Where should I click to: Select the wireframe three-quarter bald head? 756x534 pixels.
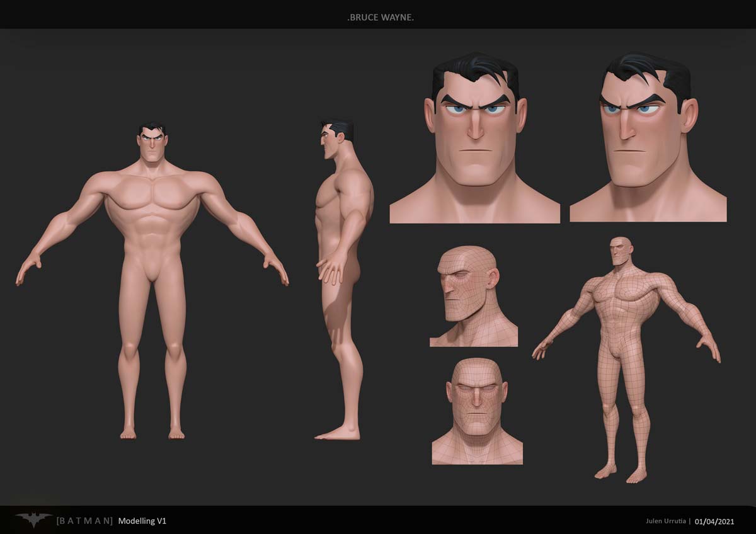click(x=472, y=296)
